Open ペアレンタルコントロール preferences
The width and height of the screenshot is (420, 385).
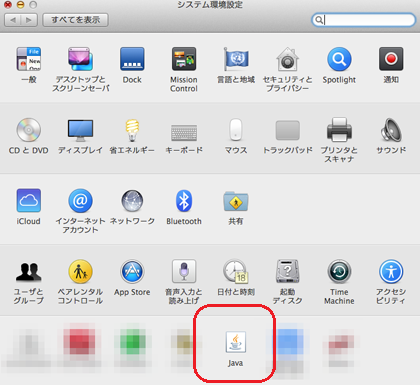[x=80, y=272]
